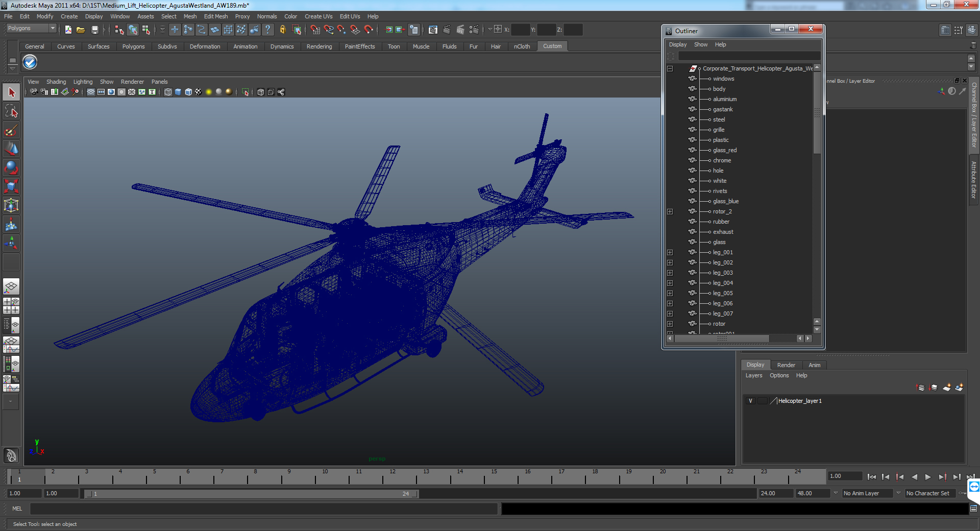Open the Render Settings window icon
This screenshot has height=531, width=980.
pyautogui.click(x=474, y=30)
